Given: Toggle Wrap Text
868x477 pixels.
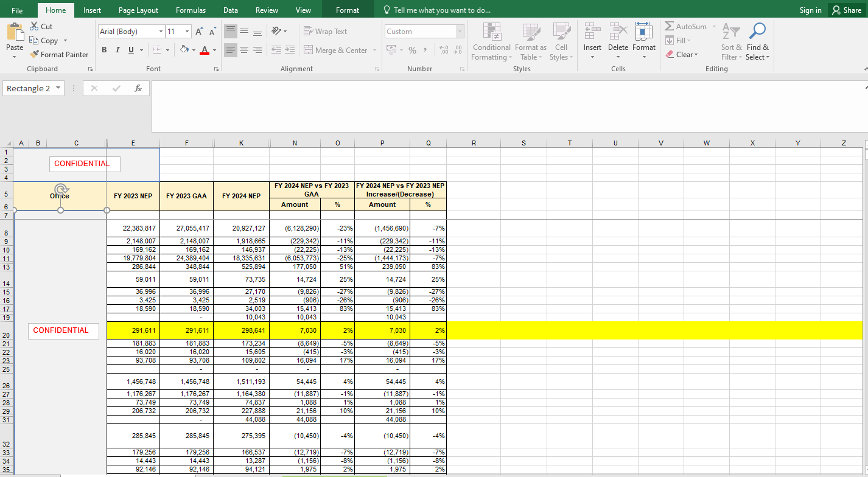Looking at the screenshot, I should tap(325, 32).
